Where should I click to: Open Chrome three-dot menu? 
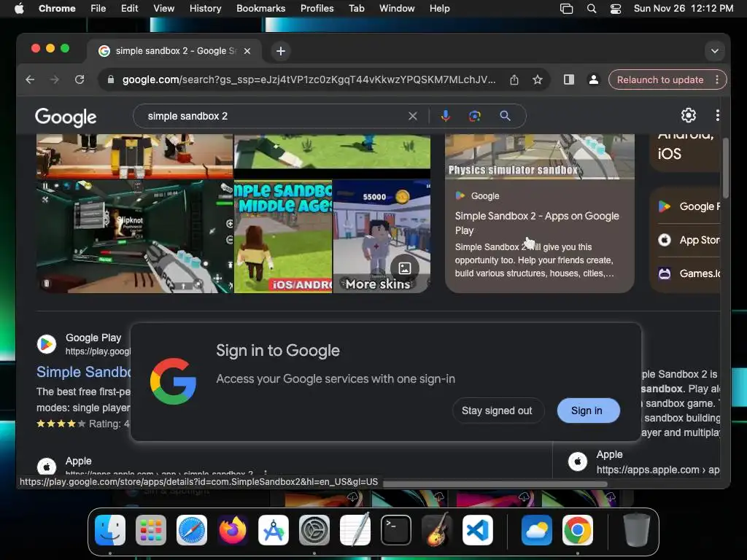717,79
